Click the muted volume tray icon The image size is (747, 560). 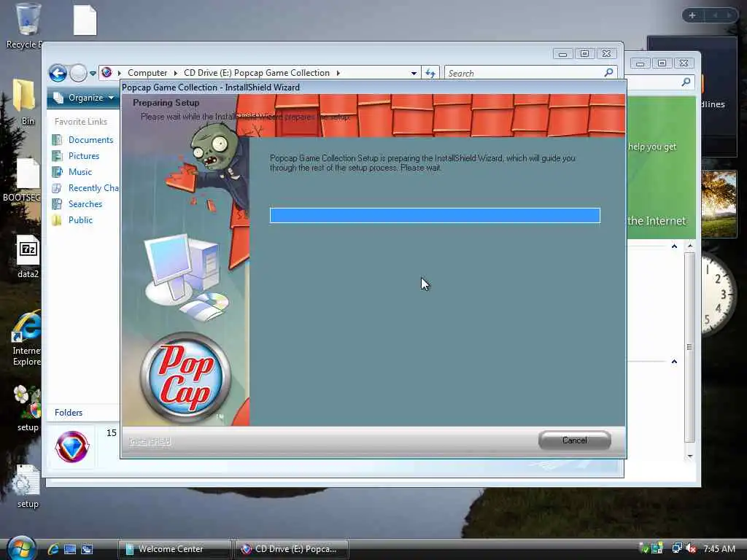coord(692,548)
